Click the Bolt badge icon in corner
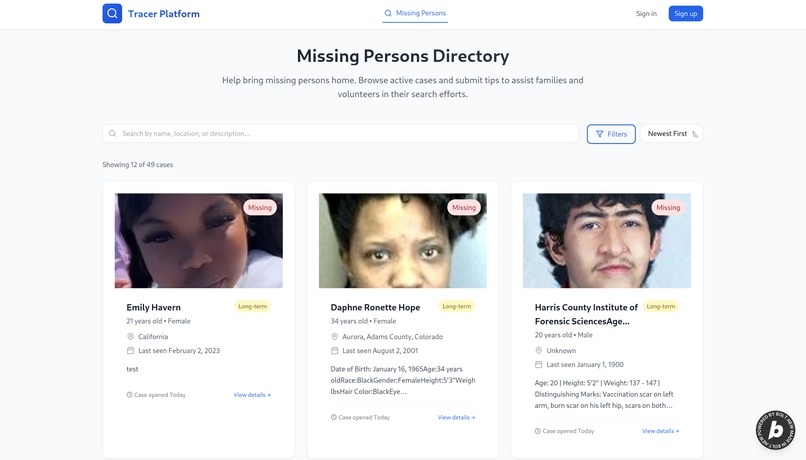The height and width of the screenshot is (460, 806). tap(775, 430)
